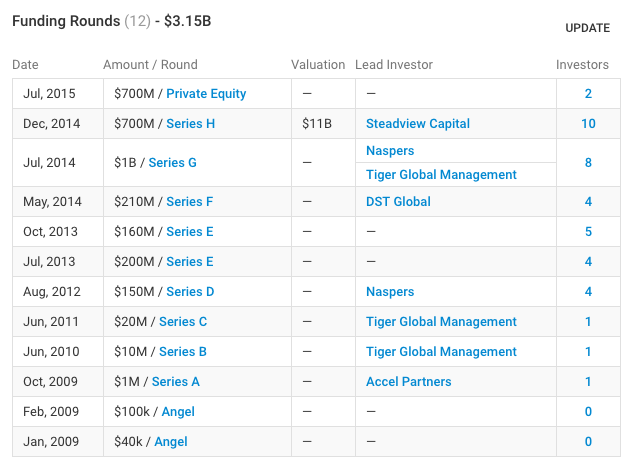Open Naspers link in Series D row
The image size is (631, 472).
[x=390, y=292]
